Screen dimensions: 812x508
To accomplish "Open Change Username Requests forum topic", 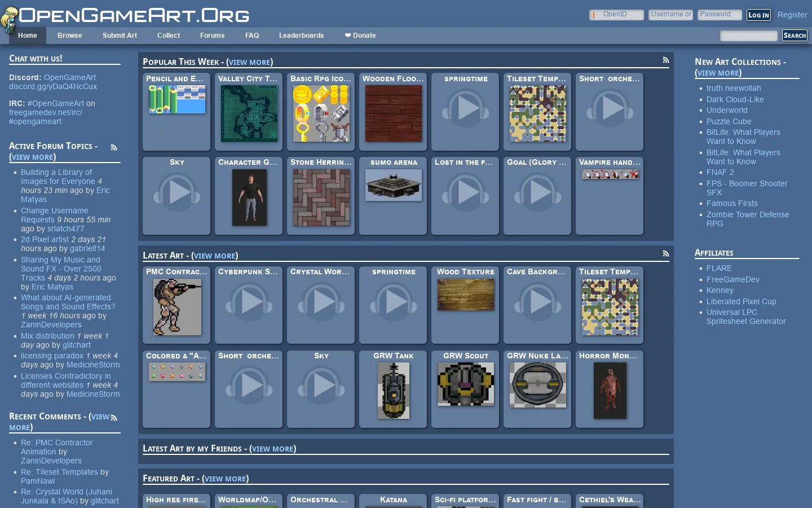I will click(55, 215).
